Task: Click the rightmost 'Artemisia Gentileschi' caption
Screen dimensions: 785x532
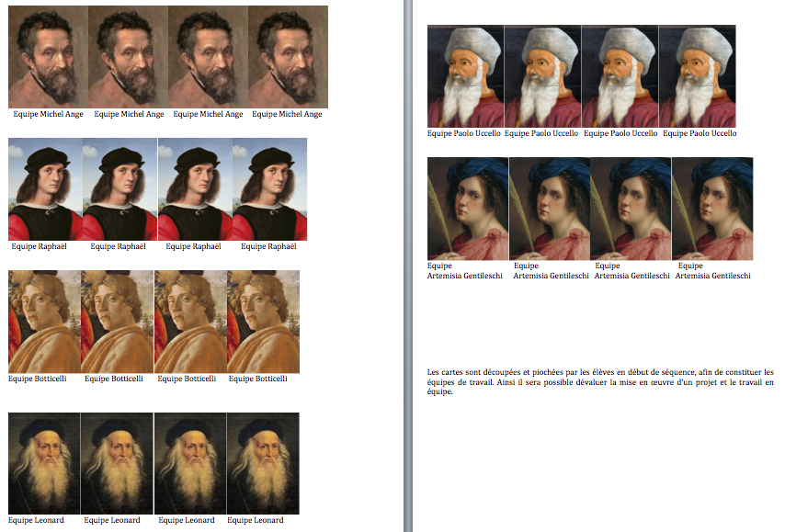Action: click(x=713, y=276)
